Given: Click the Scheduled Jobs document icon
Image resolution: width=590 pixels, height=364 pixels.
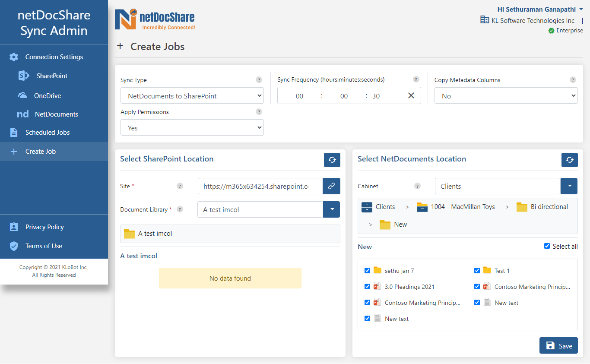Looking at the screenshot, I should (x=14, y=133).
